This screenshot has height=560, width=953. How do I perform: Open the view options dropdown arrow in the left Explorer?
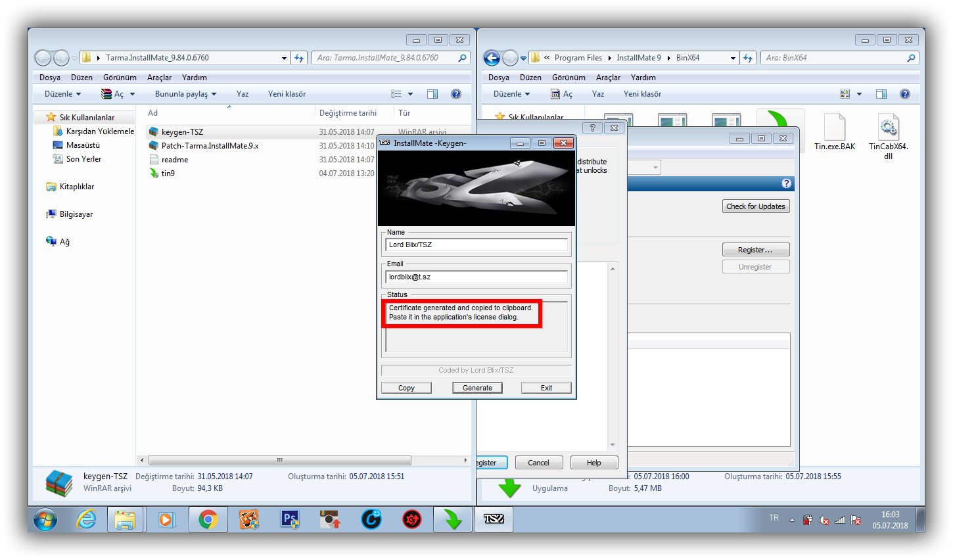[x=411, y=94]
